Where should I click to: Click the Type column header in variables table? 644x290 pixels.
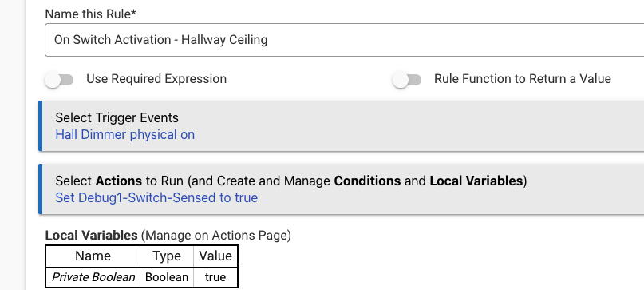[x=167, y=256]
